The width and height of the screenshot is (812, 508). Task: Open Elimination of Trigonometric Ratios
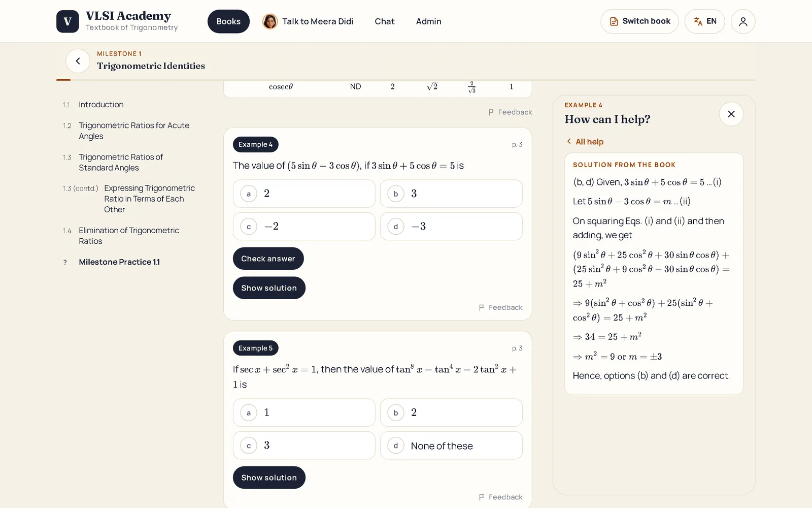[129, 236]
